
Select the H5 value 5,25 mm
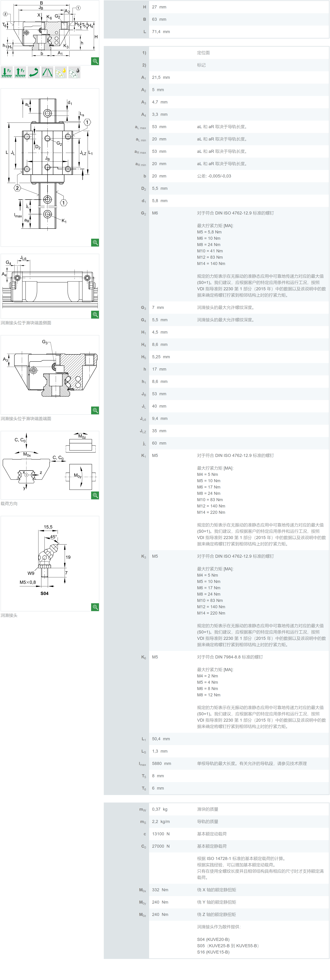click(161, 357)
